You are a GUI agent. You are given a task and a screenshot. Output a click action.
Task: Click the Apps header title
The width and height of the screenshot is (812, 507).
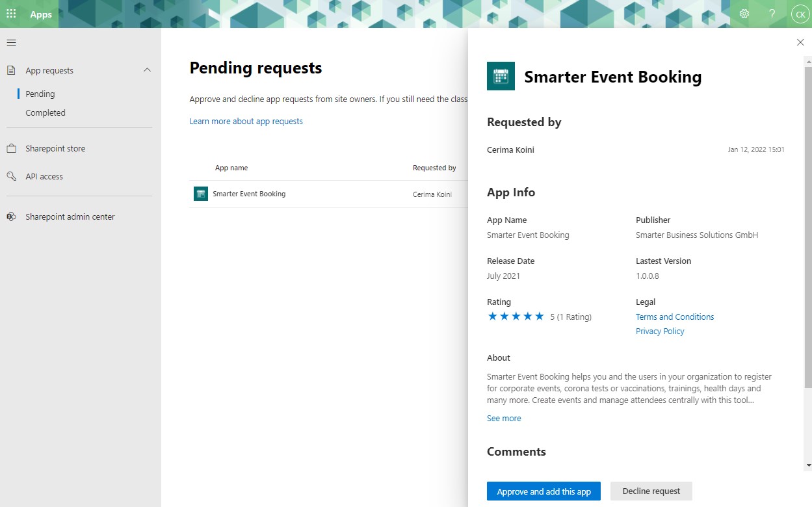[x=41, y=14]
